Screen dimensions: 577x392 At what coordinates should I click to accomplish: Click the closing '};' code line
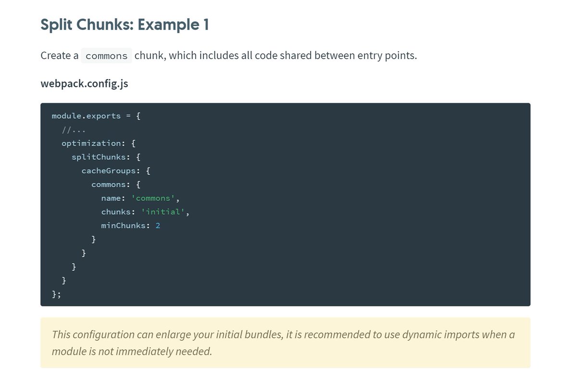(57, 294)
